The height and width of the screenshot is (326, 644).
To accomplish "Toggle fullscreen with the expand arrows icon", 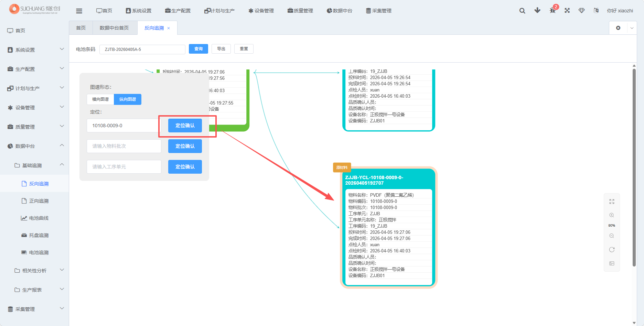I will (567, 10).
